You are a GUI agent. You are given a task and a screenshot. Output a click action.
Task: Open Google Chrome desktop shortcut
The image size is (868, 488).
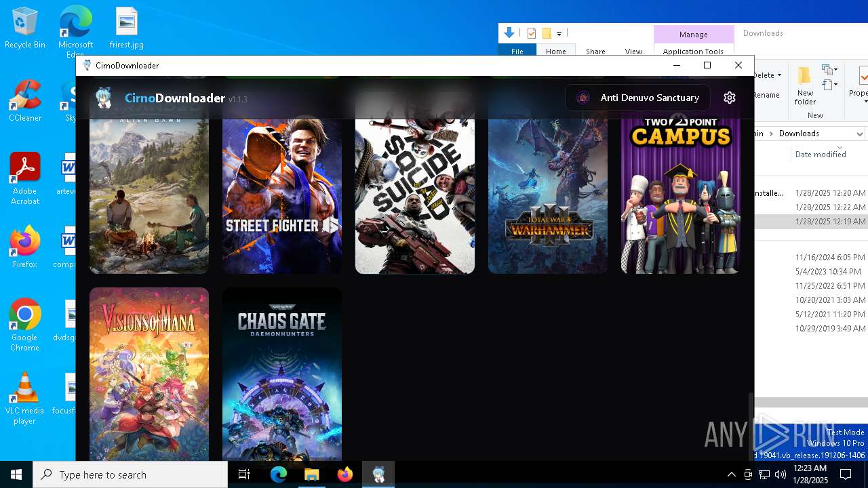coord(25,325)
